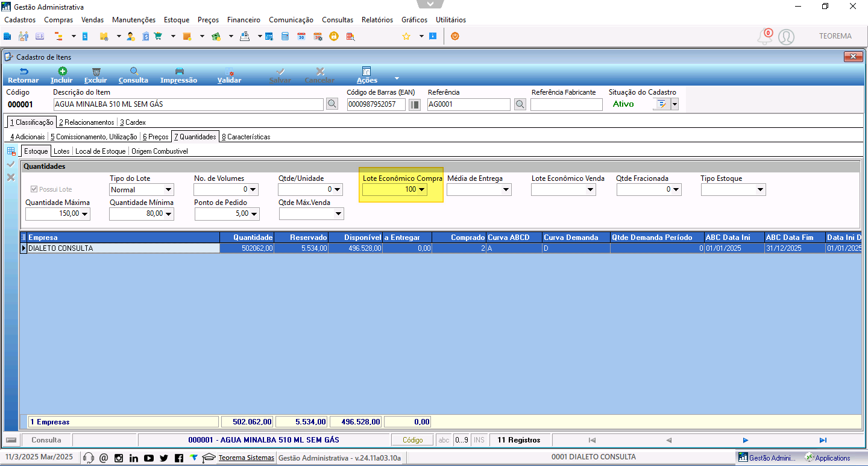Toggle the Possui Lote checkbox
The image size is (868, 466).
34,189
